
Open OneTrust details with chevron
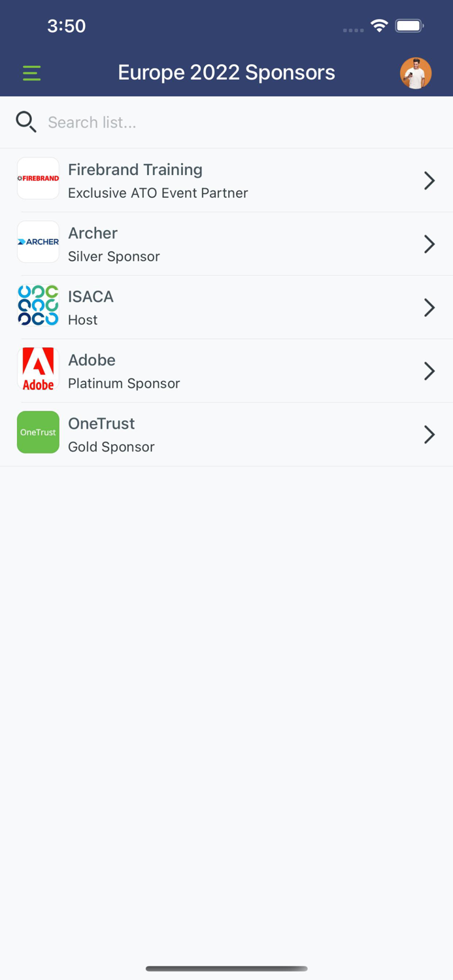[429, 434]
